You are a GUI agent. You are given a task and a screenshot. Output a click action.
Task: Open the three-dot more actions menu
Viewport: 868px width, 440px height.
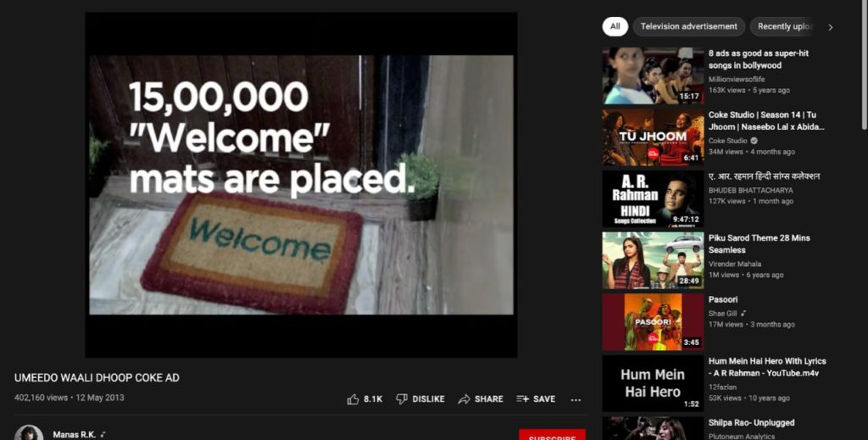click(x=576, y=399)
